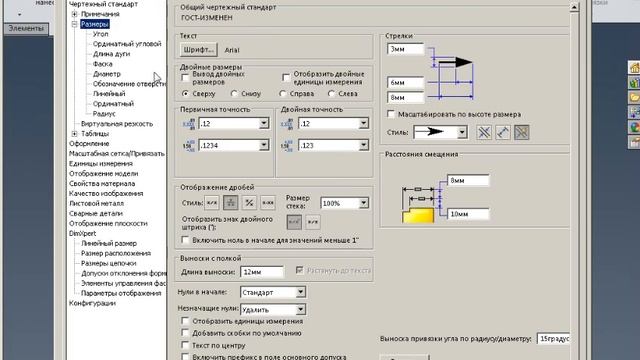The height and width of the screenshot is (360, 640).
Task: Click the folder icon in right task pane
Action: coord(634,98)
